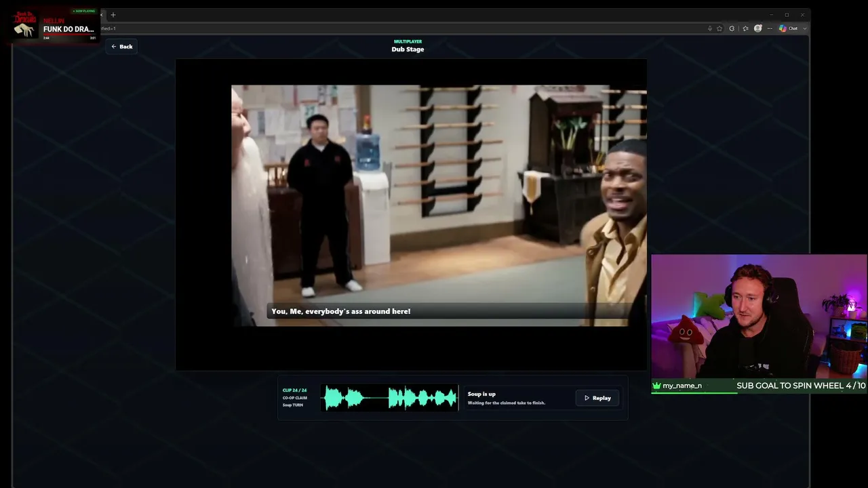Expand the chevron next to Chat

tap(805, 28)
